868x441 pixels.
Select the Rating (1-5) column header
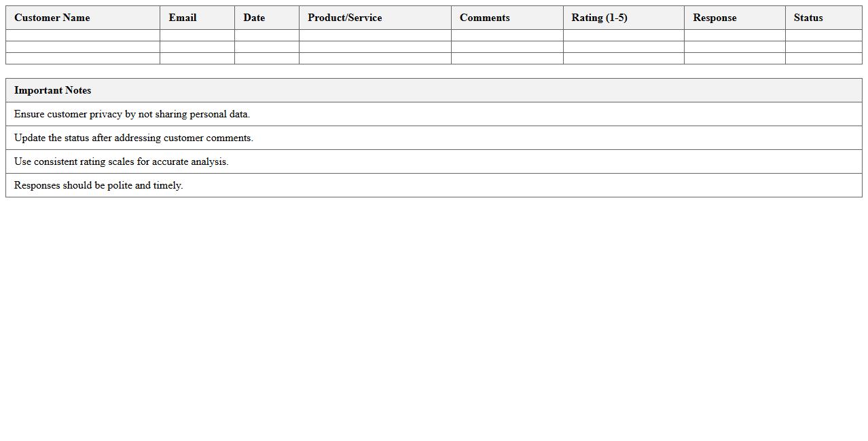[599, 18]
